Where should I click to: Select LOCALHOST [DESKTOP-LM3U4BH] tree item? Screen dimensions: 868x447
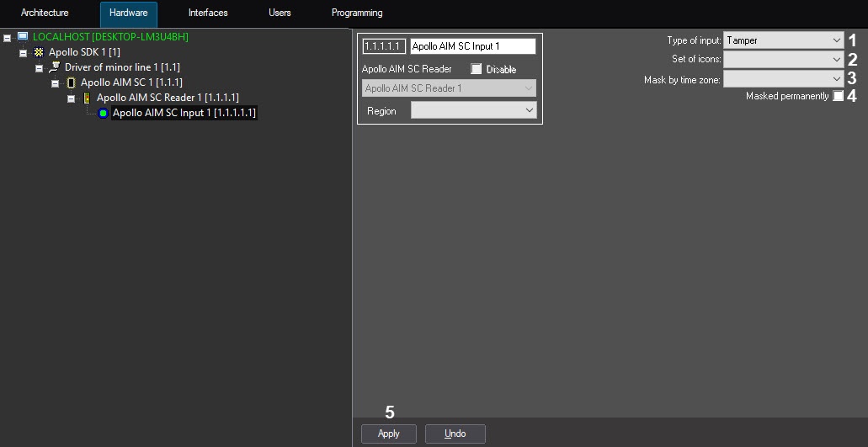coord(111,37)
